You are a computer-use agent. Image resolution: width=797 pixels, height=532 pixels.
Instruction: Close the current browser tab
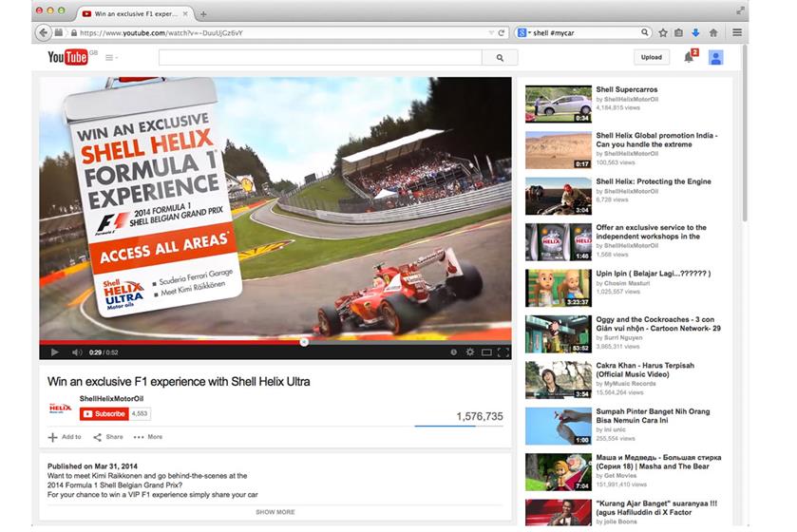click(185, 13)
